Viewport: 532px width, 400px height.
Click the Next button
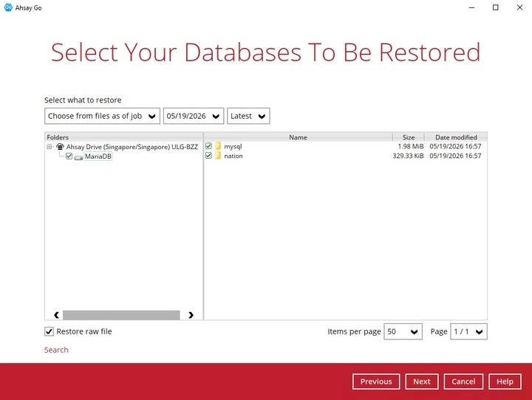422,382
